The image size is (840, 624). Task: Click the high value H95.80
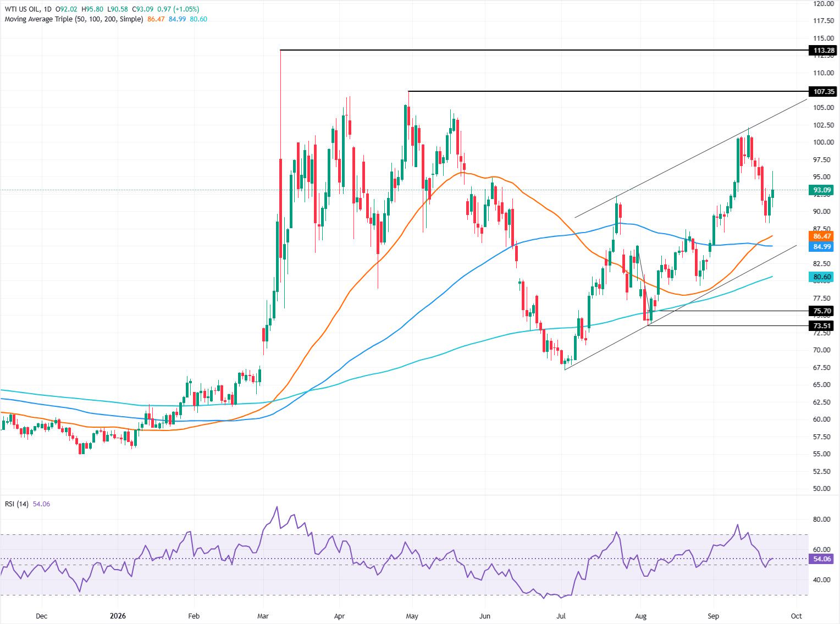[x=92, y=9]
